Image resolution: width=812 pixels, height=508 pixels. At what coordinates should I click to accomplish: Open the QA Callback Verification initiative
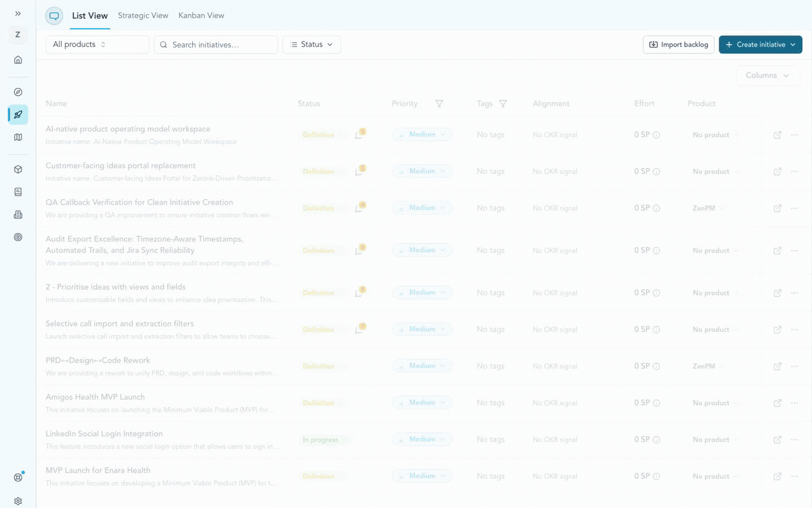(139, 202)
